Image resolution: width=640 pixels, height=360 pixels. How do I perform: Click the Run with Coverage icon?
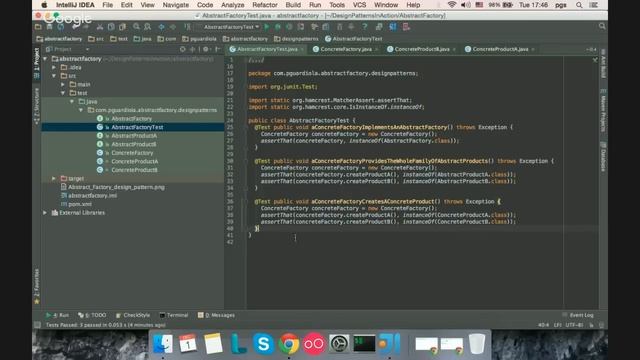[289, 27]
